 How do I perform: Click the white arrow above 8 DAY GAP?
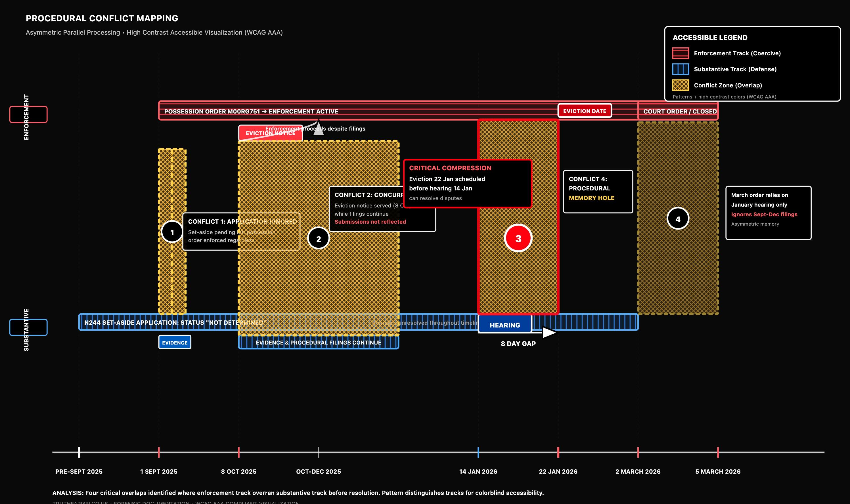coord(548,332)
